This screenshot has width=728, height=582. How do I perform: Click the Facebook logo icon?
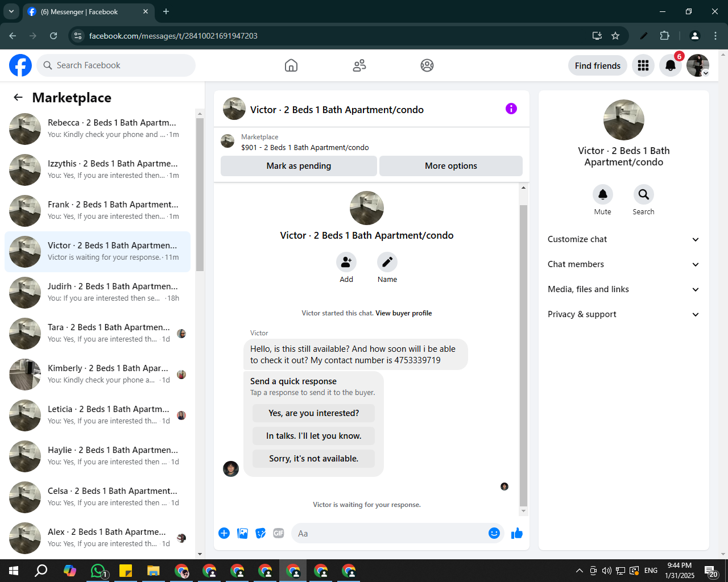(x=20, y=65)
